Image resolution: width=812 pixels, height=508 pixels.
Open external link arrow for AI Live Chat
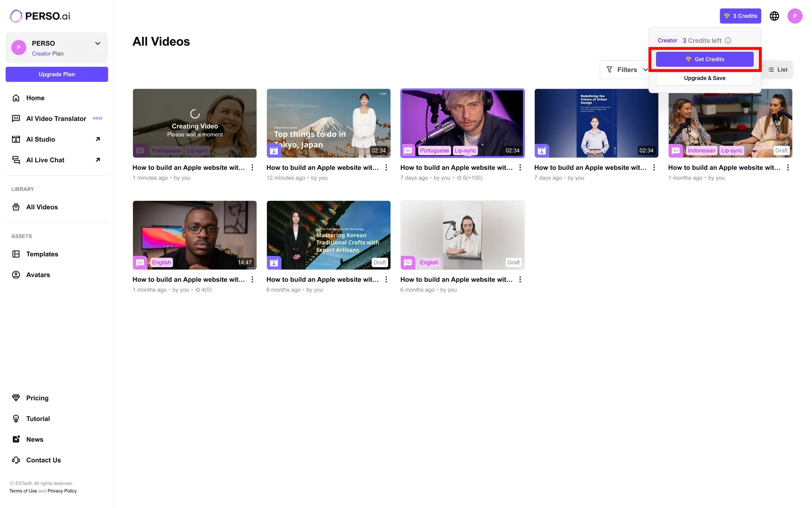click(x=98, y=160)
